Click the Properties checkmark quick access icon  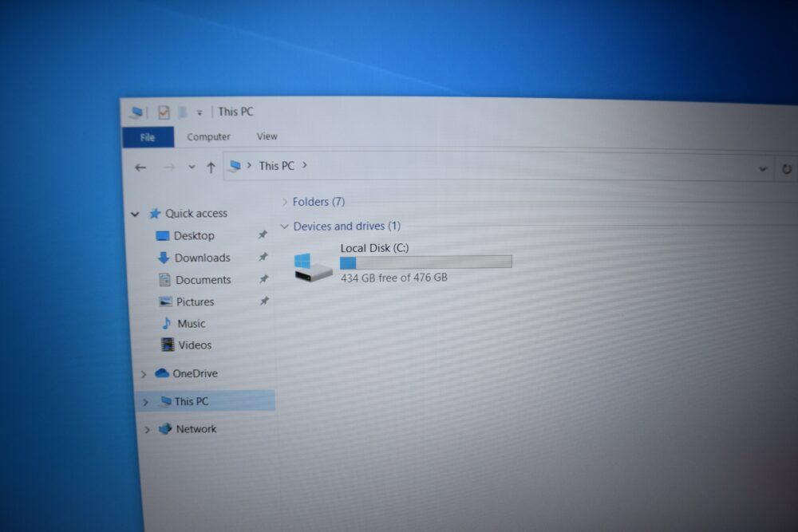164,112
